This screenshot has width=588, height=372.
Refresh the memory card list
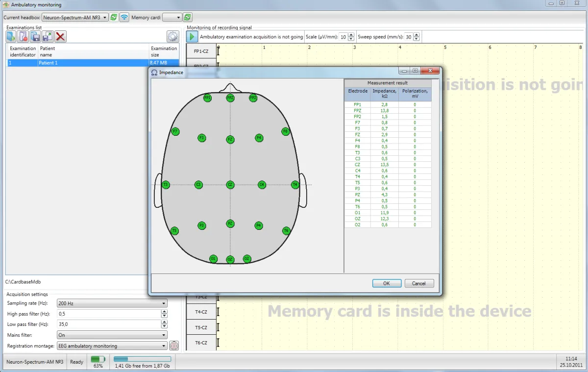click(x=188, y=17)
